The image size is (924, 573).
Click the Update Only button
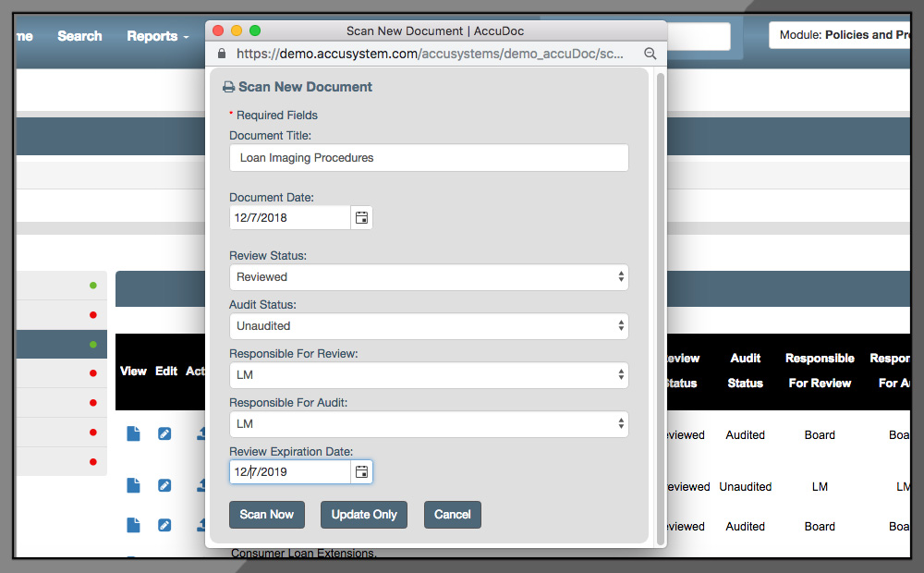pyautogui.click(x=364, y=515)
